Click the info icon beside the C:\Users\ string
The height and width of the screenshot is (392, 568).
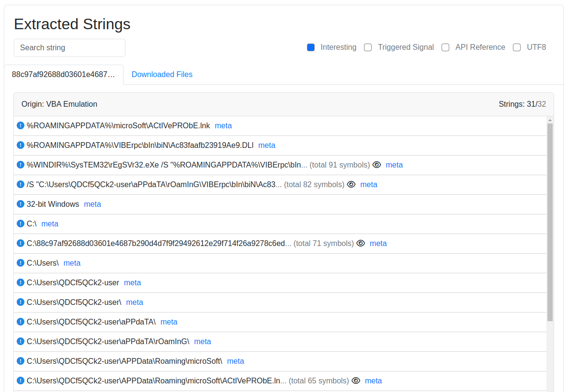click(x=21, y=263)
